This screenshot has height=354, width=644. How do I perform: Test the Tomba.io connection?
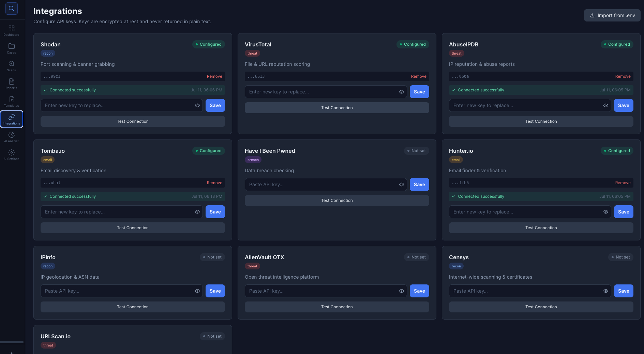point(133,228)
